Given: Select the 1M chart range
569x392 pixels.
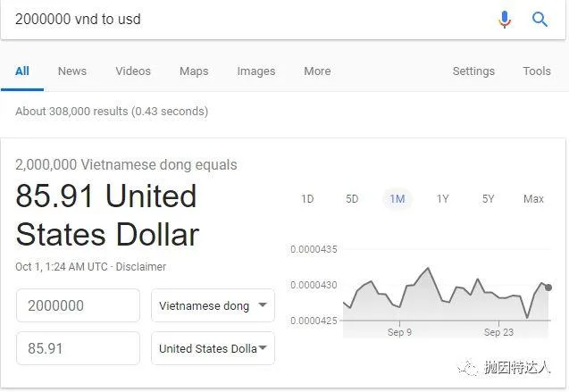Looking at the screenshot, I should click(397, 199).
